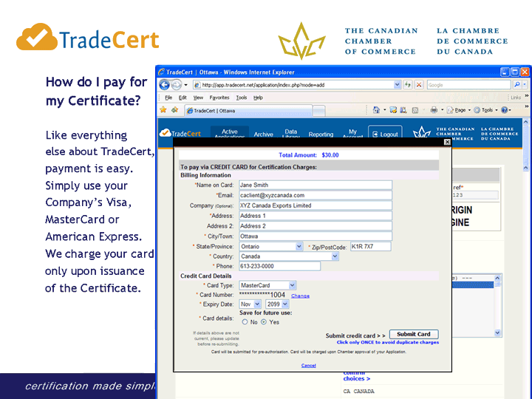Click the Total Amount $30.00 value
This screenshot has width=532, height=399.
point(330,155)
